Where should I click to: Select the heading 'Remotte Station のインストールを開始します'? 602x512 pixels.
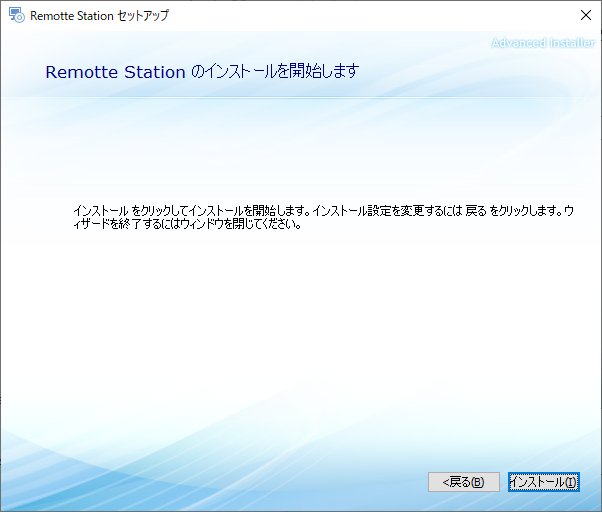(x=202, y=71)
